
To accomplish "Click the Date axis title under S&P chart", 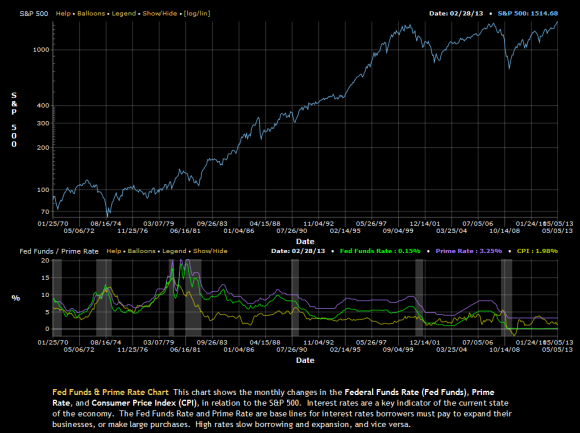I will point(305,241).
